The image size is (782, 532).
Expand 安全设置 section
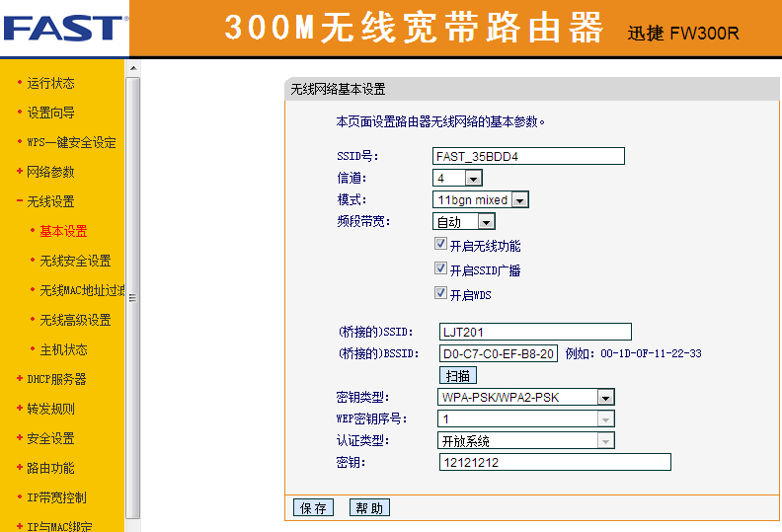[x=50, y=439]
